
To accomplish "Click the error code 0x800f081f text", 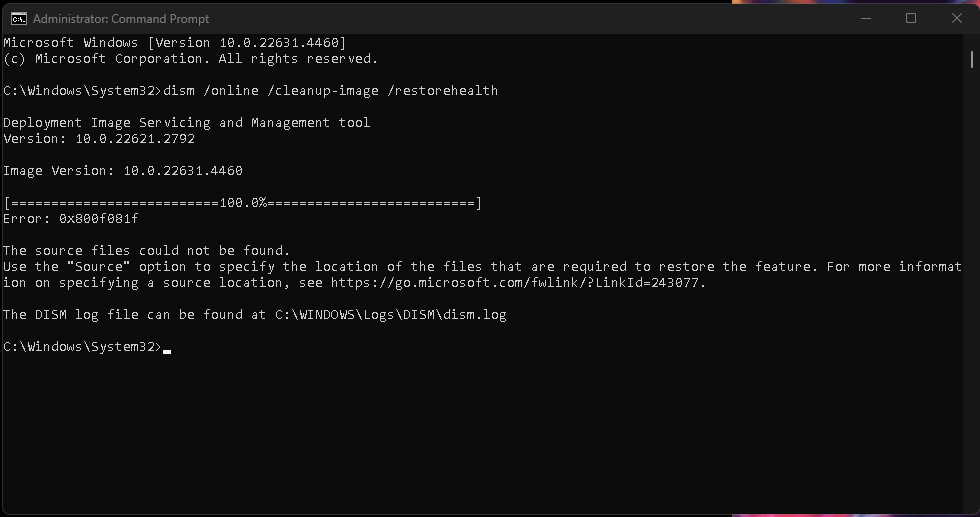I will tap(99, 219).
